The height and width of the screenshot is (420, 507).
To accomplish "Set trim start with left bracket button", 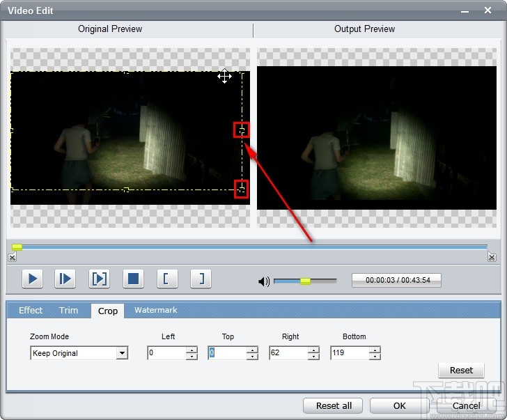I will point(166,279).
